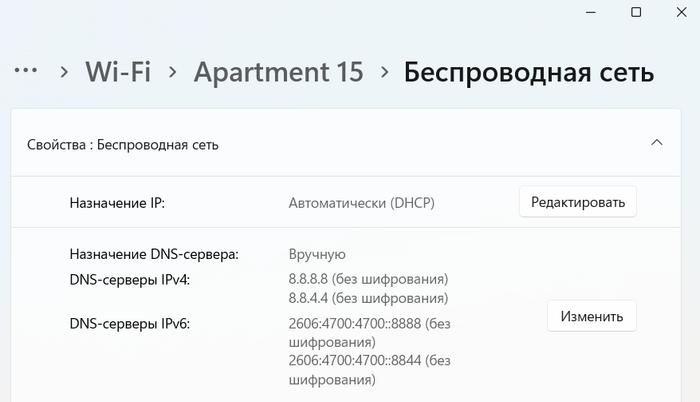Close the settings window
Image resolution: width=700 pixels, height=402 pixels.
pyautogui.click(x=681, y=12)
